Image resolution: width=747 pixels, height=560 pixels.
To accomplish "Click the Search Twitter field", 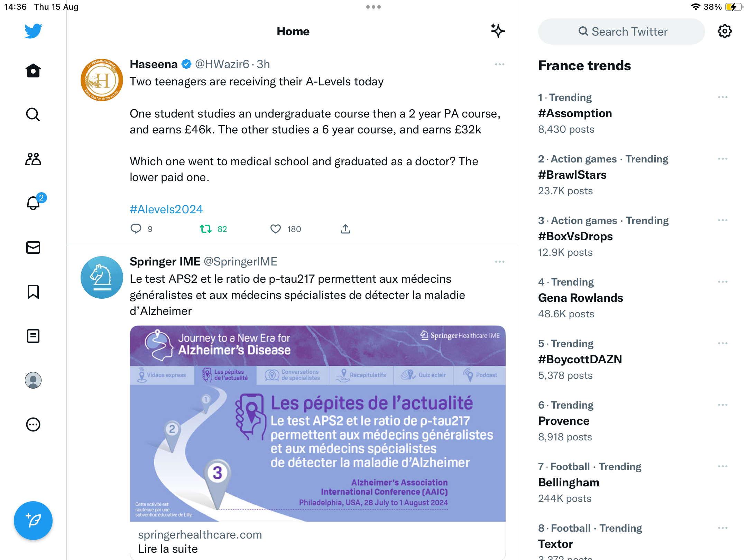I will coord(621,31).
